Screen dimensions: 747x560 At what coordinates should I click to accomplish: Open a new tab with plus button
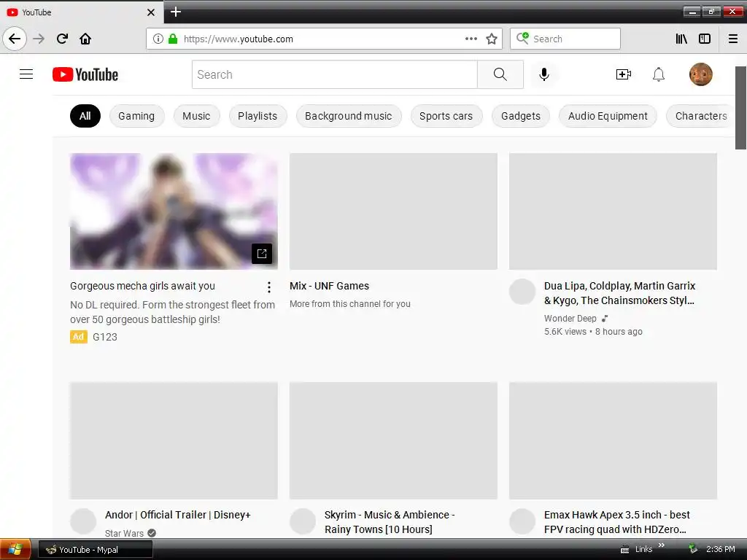click(x=176, y=12)
